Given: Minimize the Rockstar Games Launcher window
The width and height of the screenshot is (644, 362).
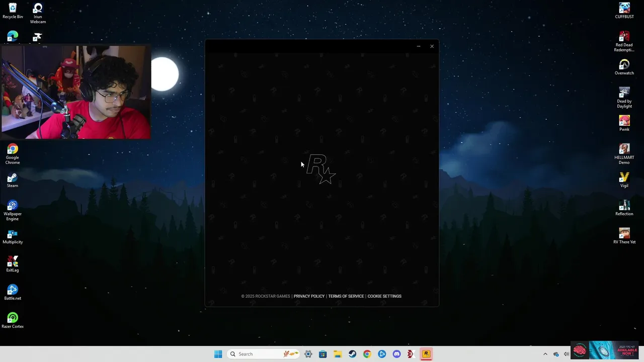Looking at the screenshot, I should 419,46.
